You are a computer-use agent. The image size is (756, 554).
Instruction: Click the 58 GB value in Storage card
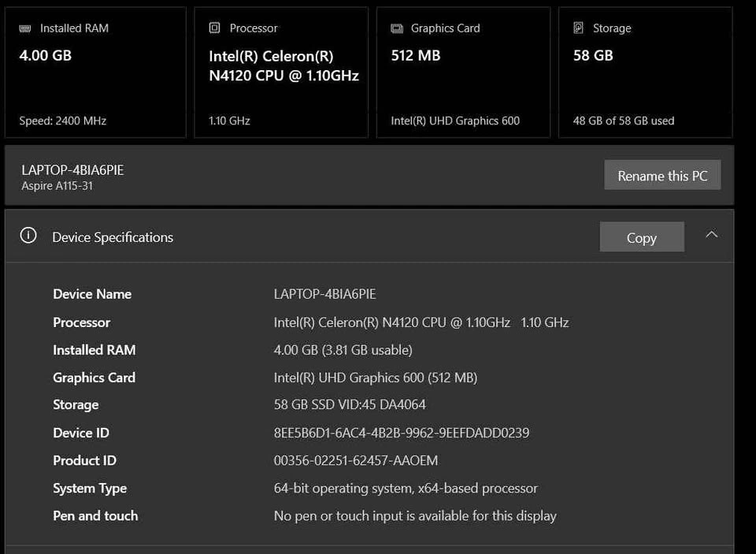pyautogui.click(x=593, y=55)
